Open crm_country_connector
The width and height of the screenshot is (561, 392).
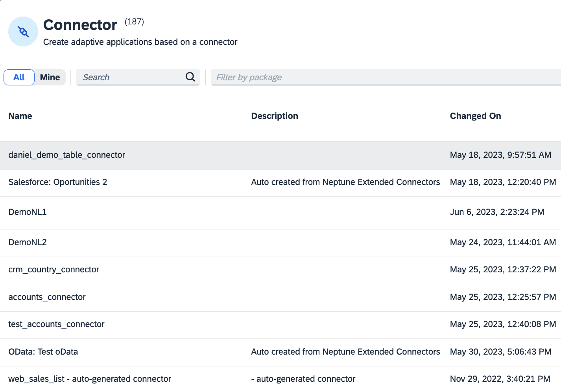pos(54,269)
